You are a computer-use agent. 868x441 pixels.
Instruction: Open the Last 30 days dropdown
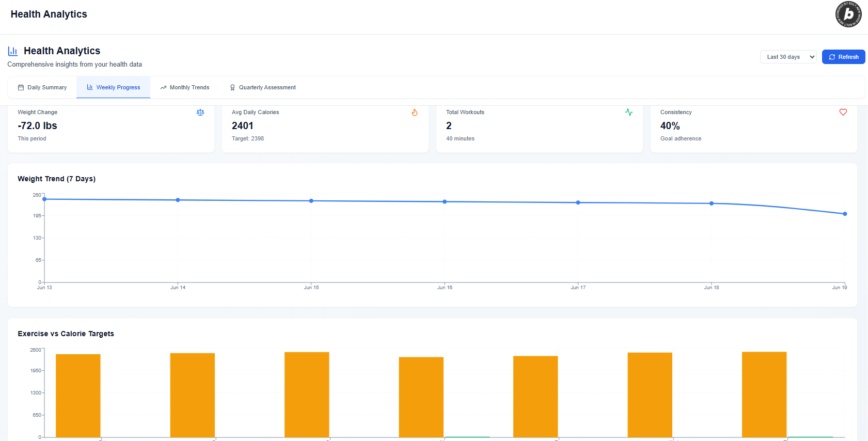coord(788,57)
